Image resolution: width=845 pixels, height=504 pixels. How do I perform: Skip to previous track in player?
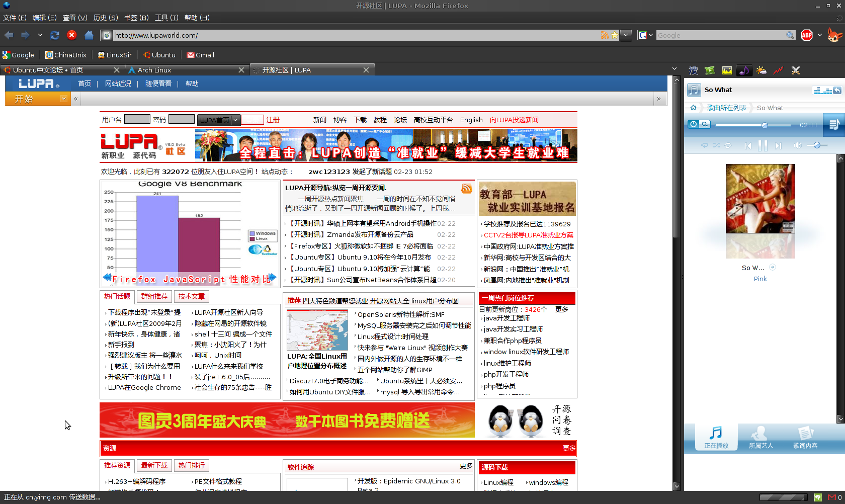[748, 146]
